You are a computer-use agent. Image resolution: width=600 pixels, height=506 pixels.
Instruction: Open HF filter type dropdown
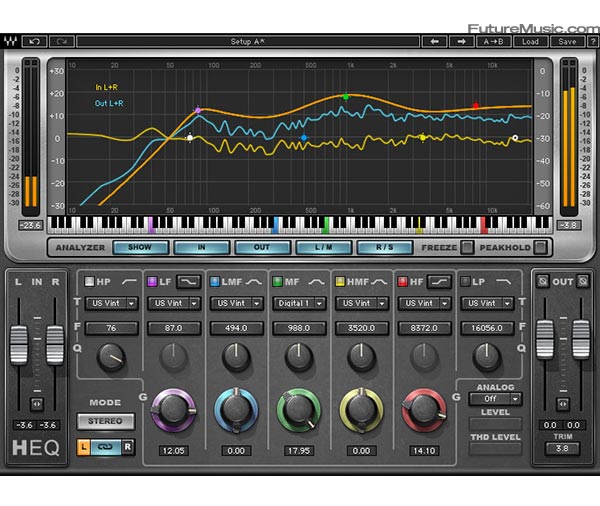(x=425, y=303)
